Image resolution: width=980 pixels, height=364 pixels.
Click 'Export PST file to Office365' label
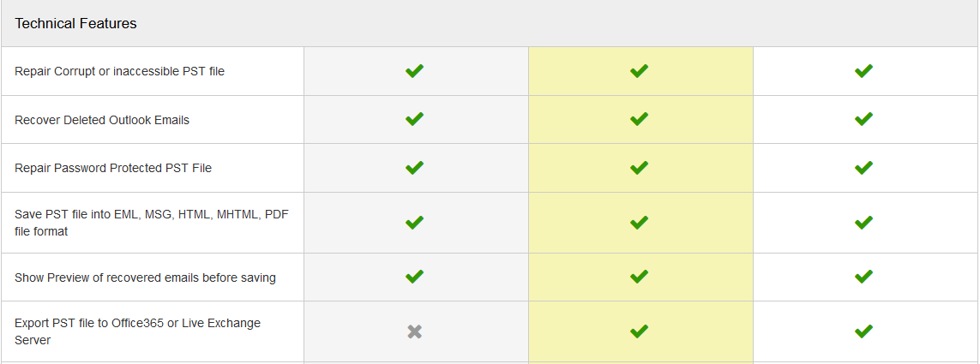click(x=137, y=331)
